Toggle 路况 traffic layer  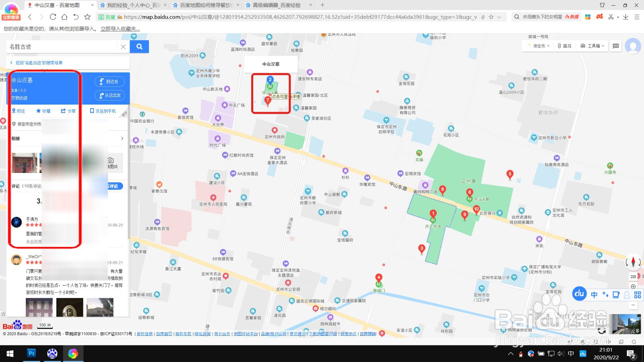pyautogui.click(x=565, y=46)
